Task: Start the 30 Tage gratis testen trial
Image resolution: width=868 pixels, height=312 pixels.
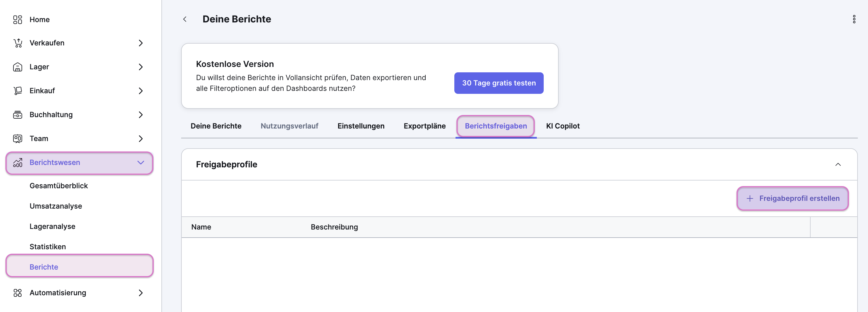Action: tap(498, 83)
